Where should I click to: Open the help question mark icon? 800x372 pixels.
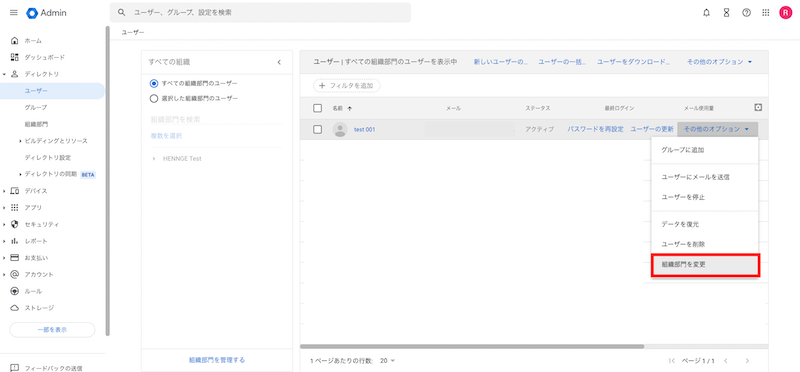tap(746, 13)
